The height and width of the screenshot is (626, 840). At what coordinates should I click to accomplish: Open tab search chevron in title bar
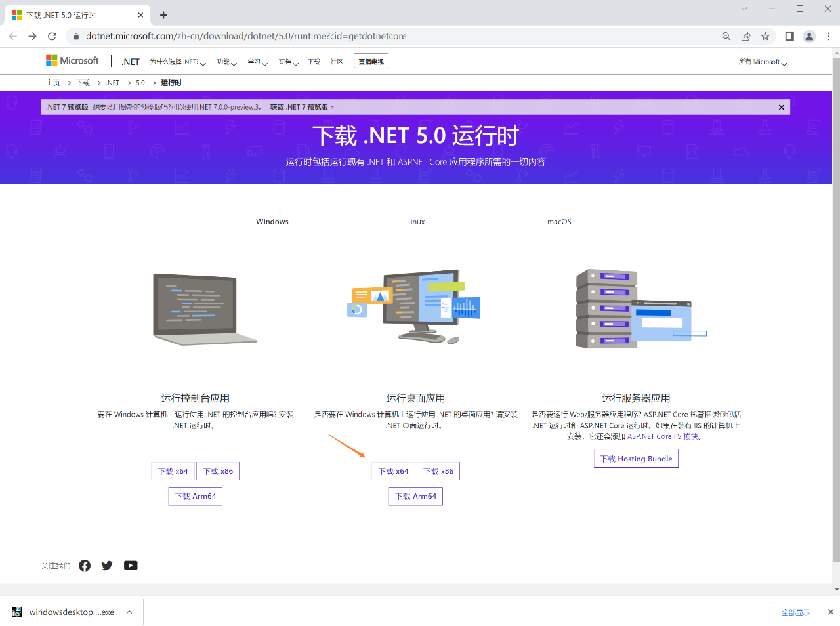(744, 9)
